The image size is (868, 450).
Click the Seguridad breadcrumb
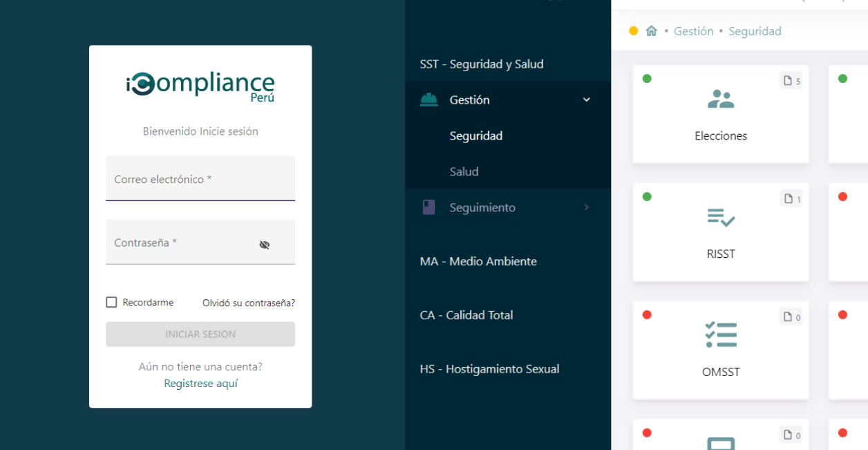pos(755,31)
